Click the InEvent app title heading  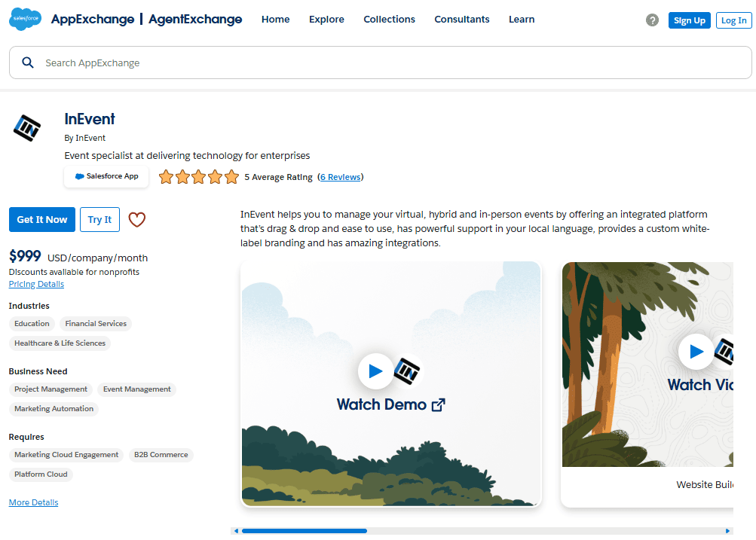[x=90, y=119]
